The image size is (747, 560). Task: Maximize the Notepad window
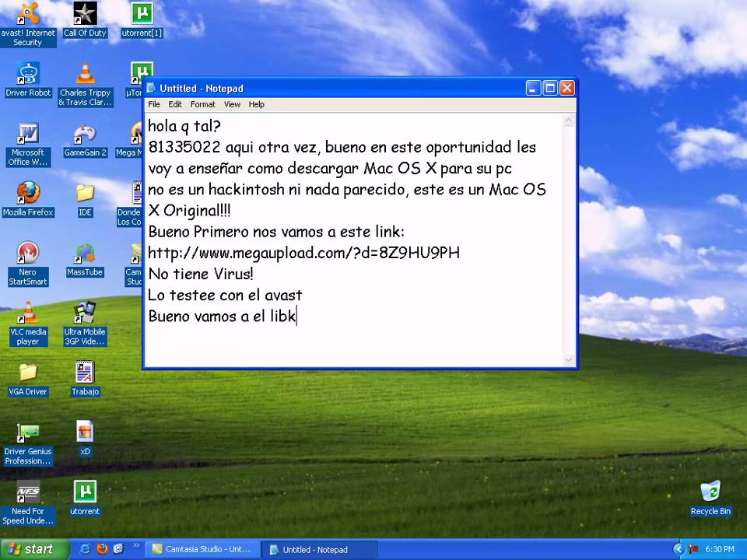click(550, 88)
